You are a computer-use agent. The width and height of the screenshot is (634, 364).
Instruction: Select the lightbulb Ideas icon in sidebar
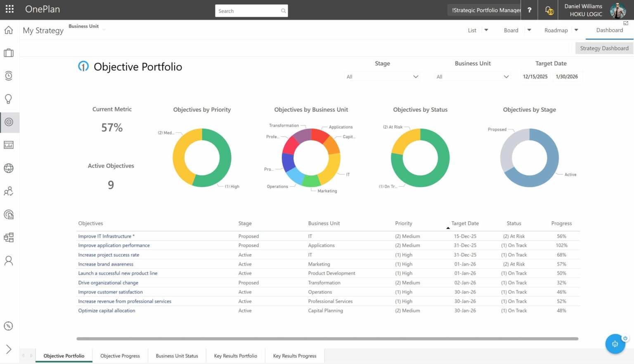(x=9, y=99)
